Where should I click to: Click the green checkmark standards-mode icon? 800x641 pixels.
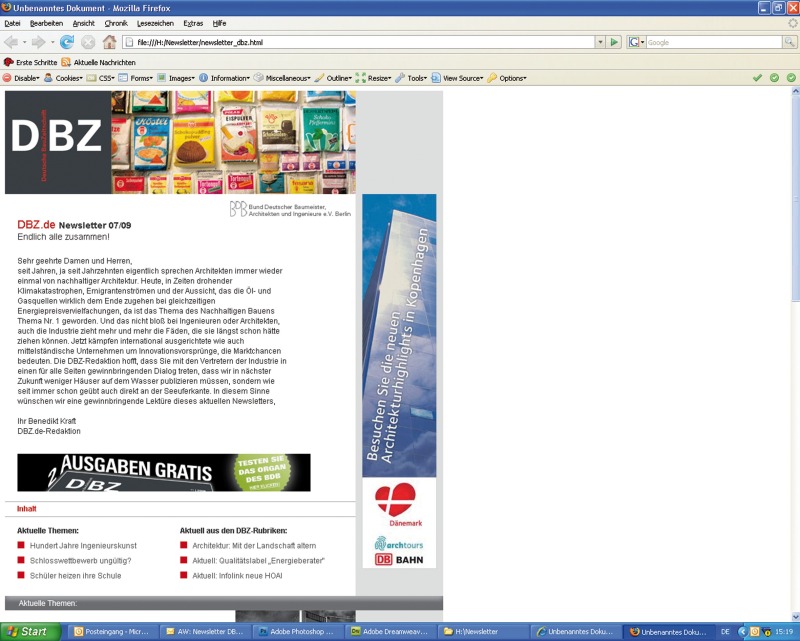[757, 78]
